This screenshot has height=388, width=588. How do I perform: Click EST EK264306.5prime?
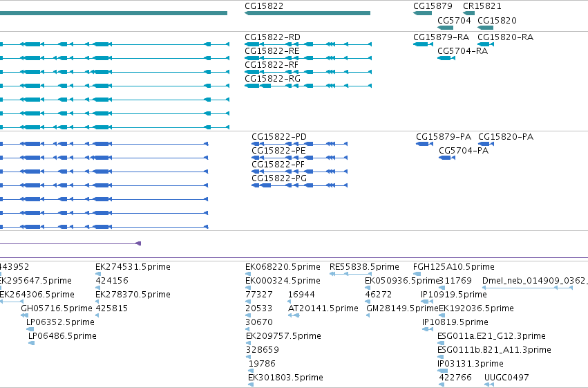pos(37,295)
